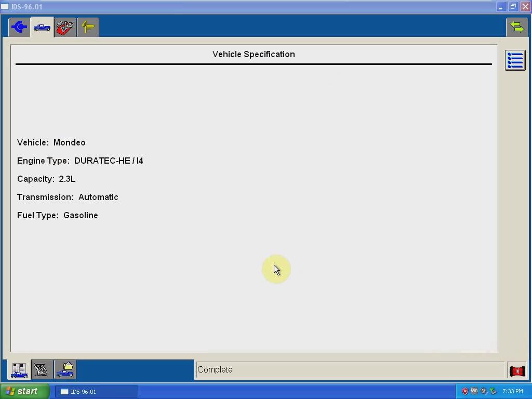
Task: Click the Complete status field
Action: (x=350, y=370)
